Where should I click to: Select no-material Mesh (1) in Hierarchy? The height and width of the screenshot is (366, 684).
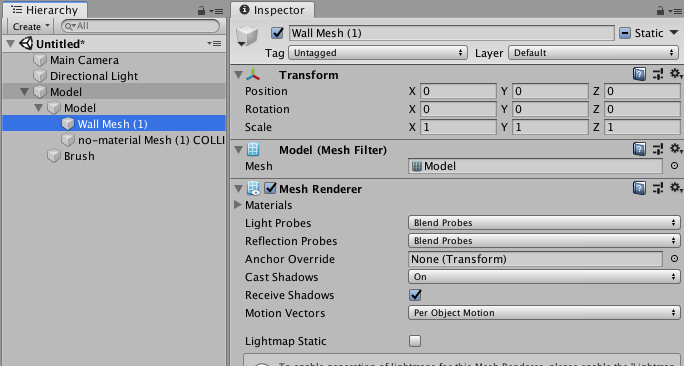click(x=151, y=140)
